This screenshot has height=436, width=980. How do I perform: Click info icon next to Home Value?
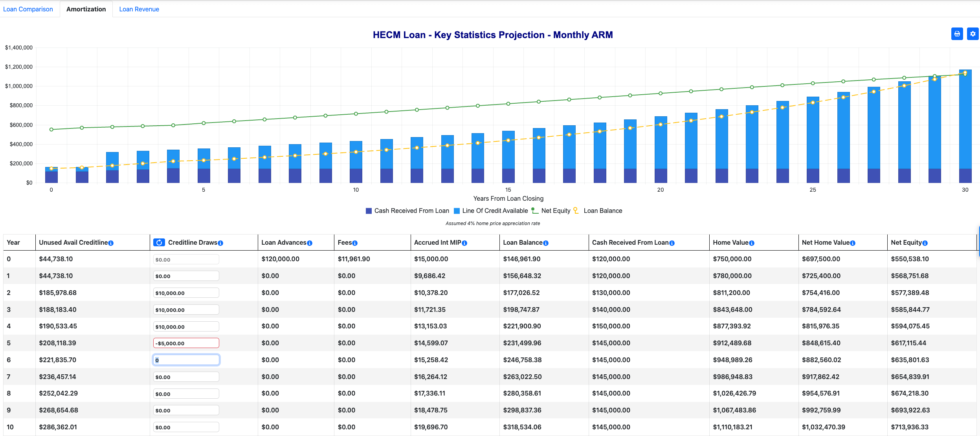point(752,243)
